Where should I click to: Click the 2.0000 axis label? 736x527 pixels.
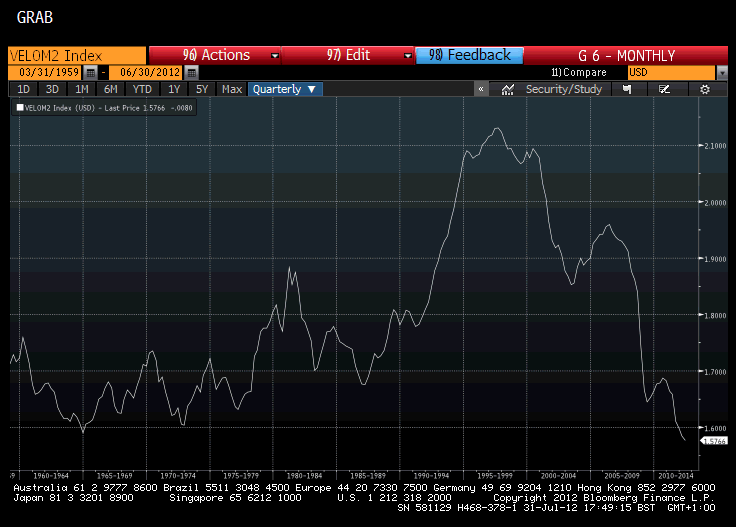click(715, 203)
